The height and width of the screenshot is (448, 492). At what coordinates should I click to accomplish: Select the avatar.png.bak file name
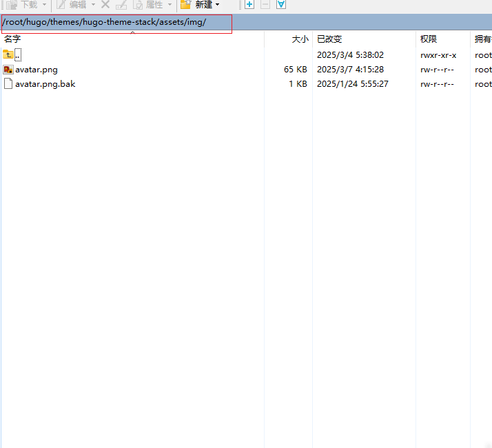click(x=45, y=84)
